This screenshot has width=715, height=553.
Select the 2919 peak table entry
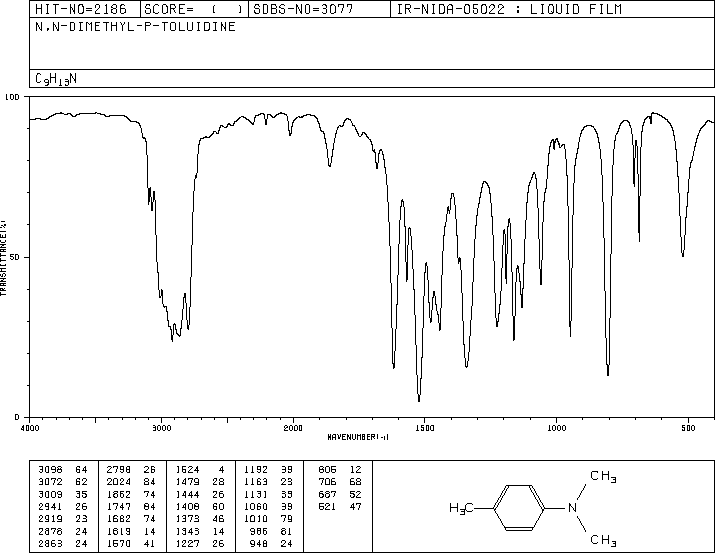pyautogui.click(x=51, y=519)
